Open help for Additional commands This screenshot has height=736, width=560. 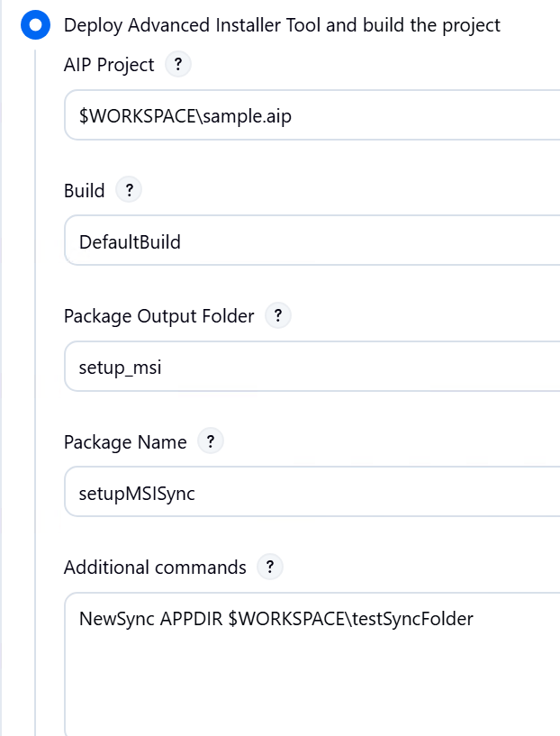(x=269, y=567)
